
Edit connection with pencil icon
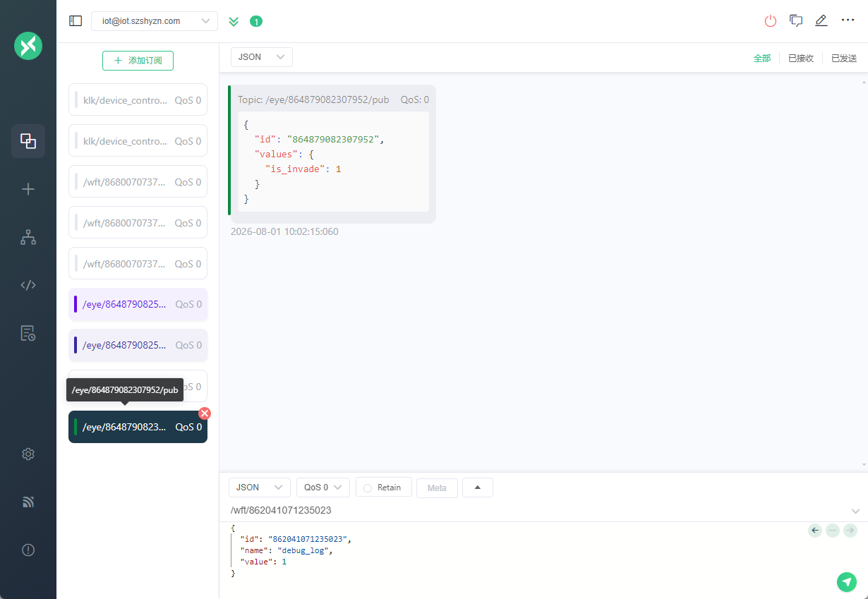[821, 21]
